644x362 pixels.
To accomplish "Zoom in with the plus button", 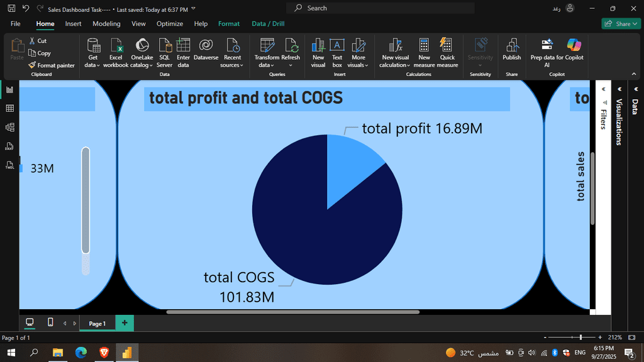I will click(x=600, y=337).
